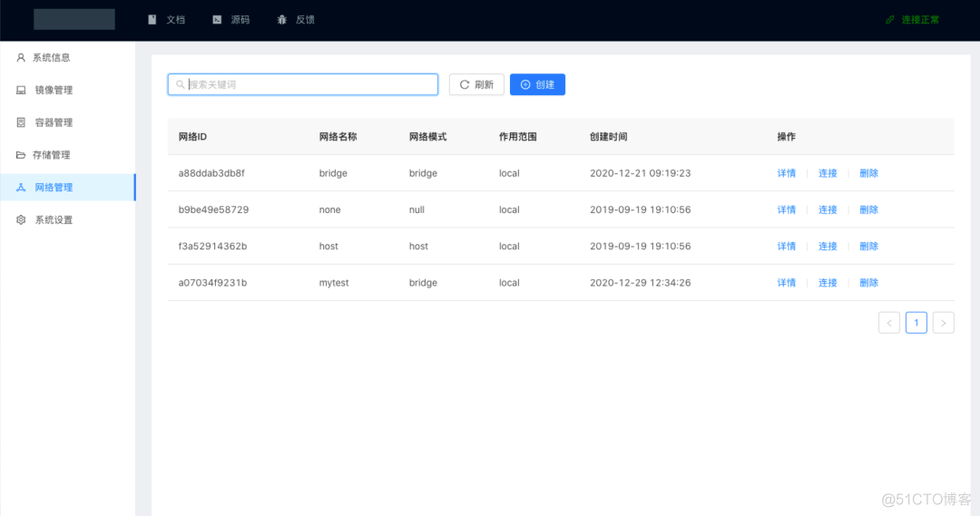This screenshot has width=980, height=516.
Task: Delete the host network via 删除
Action: [868, 247]
